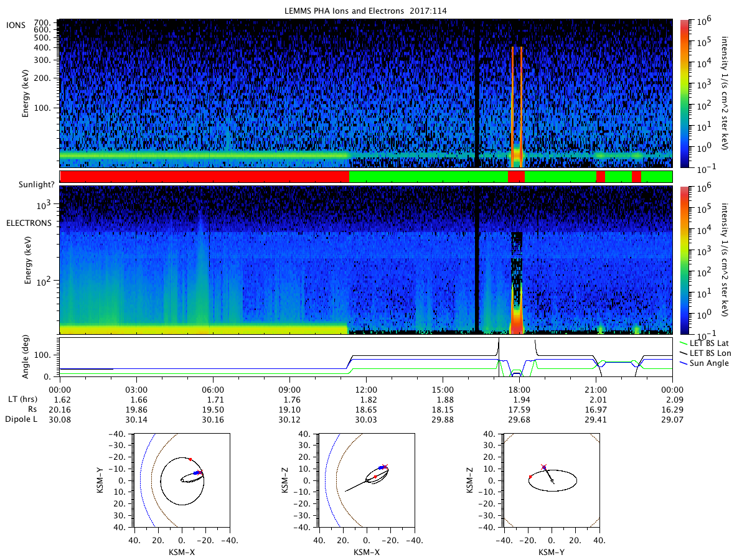Click the 12:00 time axis label
747x560 pixels.
(366, 387)
